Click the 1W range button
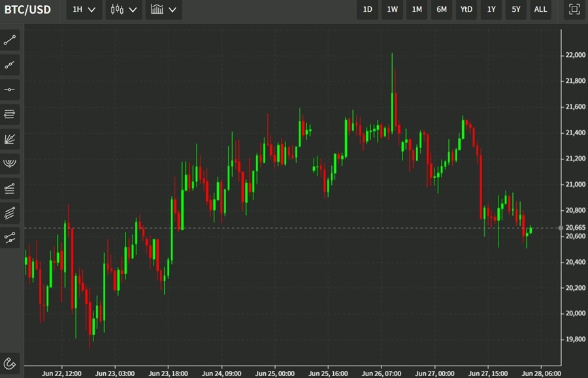The height and width of the screenshot is (378, 588). (x=392, y=10)
